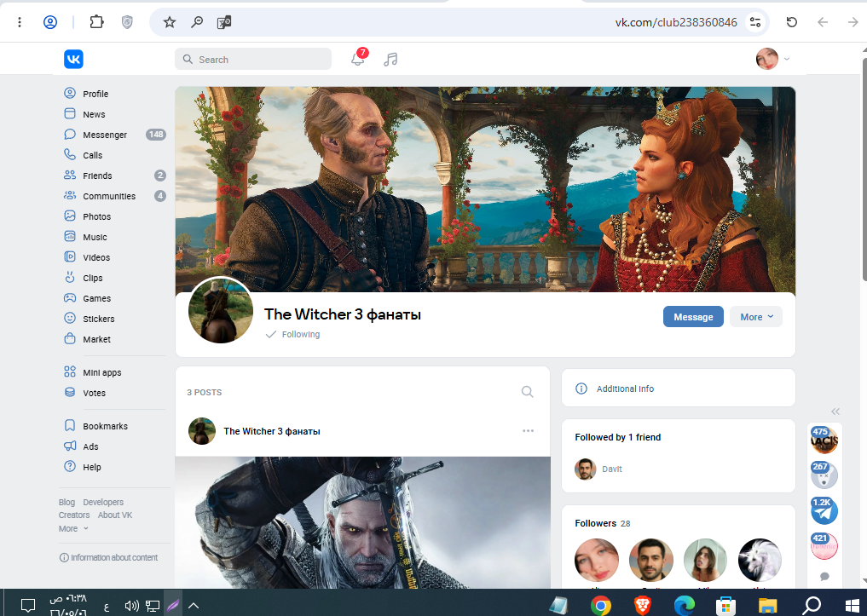Click the VK logo icon
This screenshot has width=867, height=616.
[73, 59]
